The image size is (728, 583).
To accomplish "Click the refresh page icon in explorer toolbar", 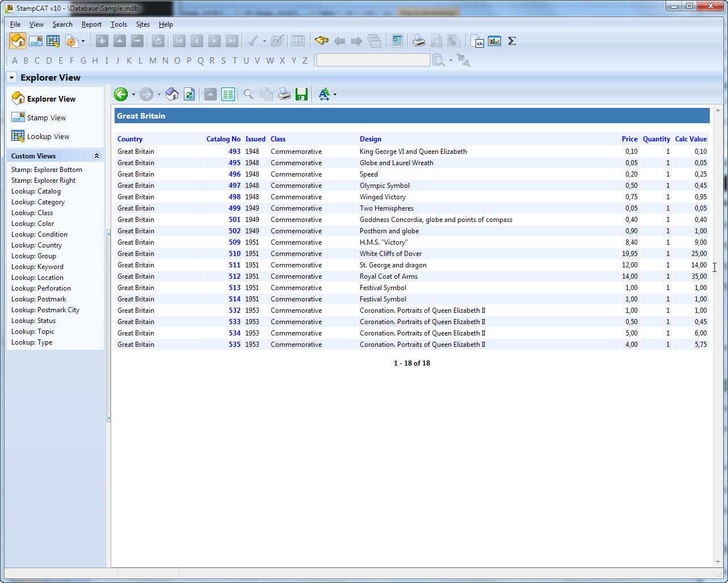I will (190, 95).
